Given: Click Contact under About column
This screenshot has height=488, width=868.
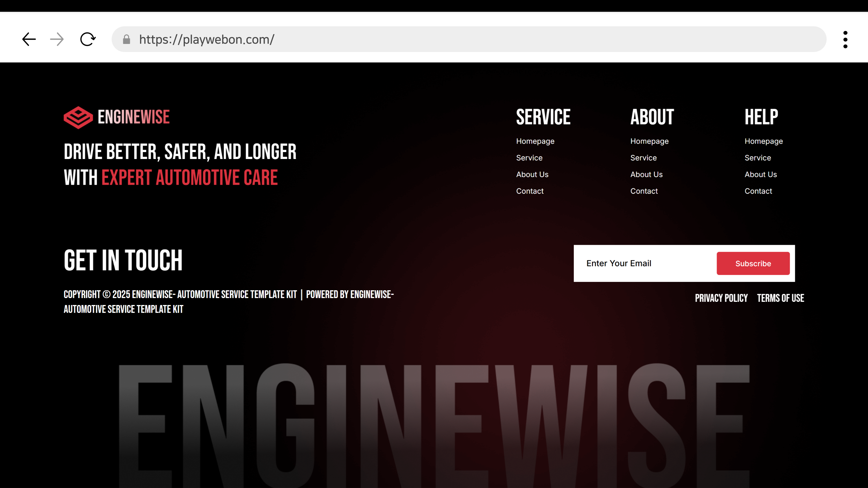Looking at the screenshot, I should pyautogui.click(x=644, y=191).
